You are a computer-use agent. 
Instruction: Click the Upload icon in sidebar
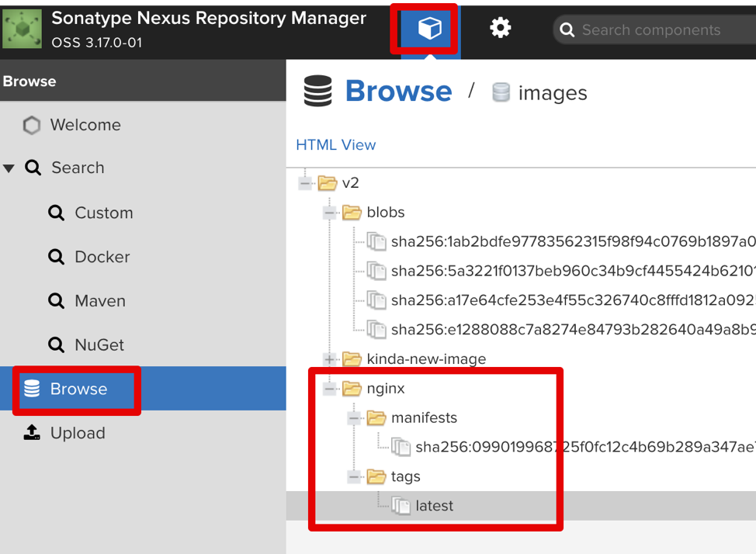tap(32, 432)
